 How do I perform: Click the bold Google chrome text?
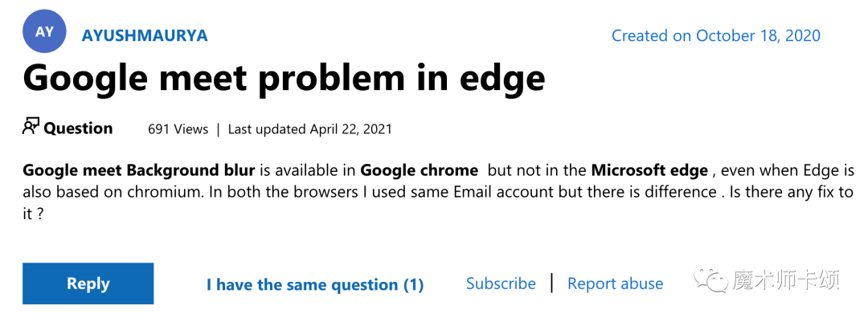419,169
